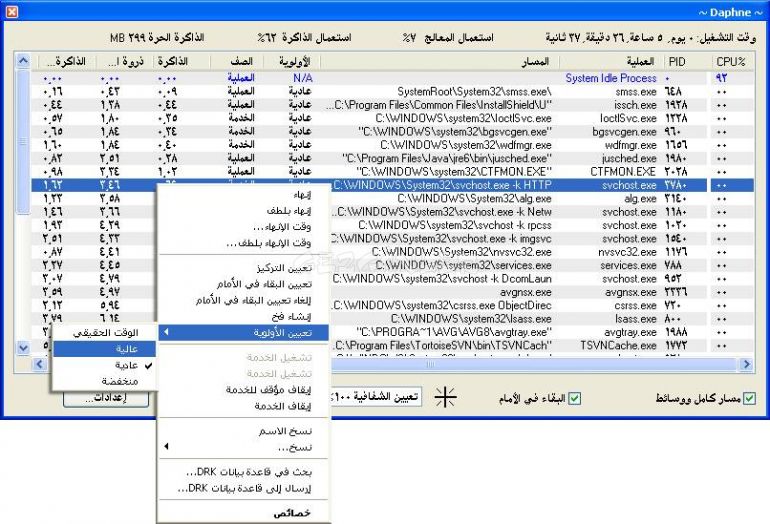Select 'وقت الإنهاء بلطف...' menu entry

244,243
